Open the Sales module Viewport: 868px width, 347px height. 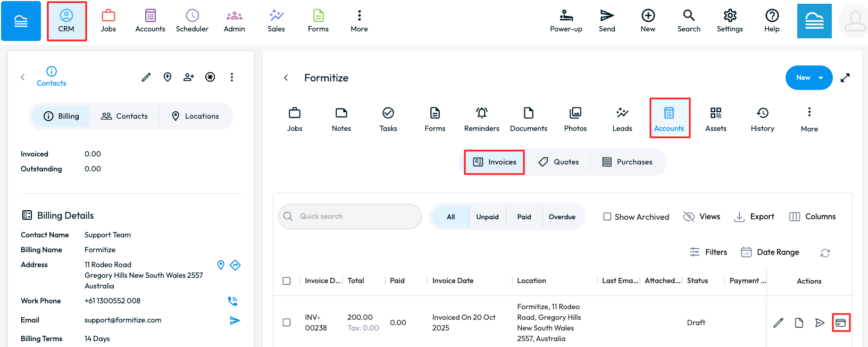[277, 21]
